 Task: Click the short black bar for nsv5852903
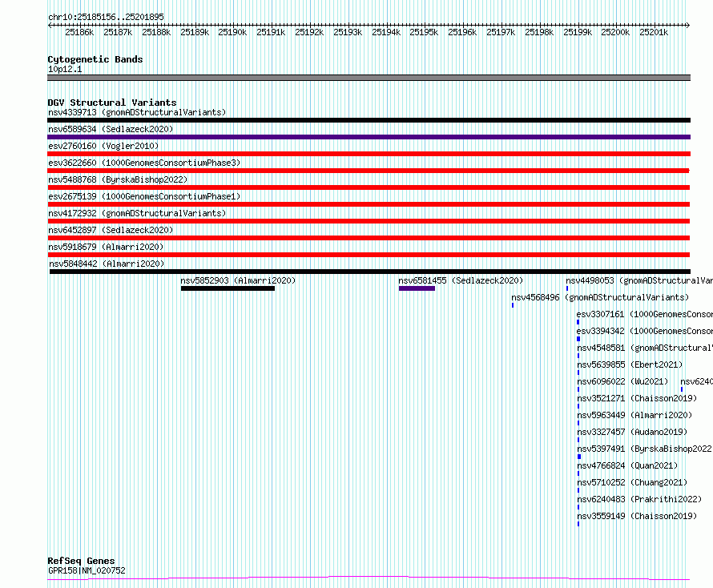tap(228, 288)
